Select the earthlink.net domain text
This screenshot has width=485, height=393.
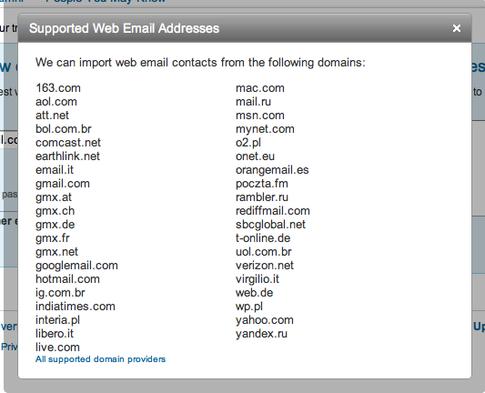point(68,156)
